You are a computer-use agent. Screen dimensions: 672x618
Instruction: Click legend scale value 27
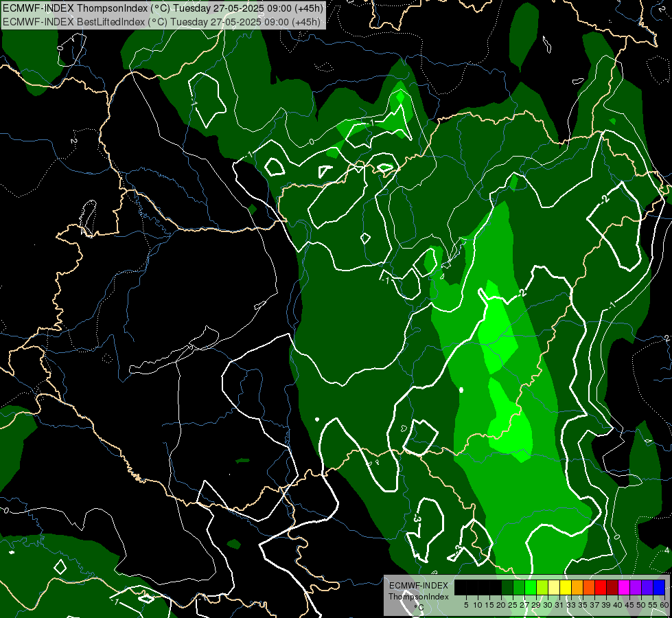click(x=524, y=605)
